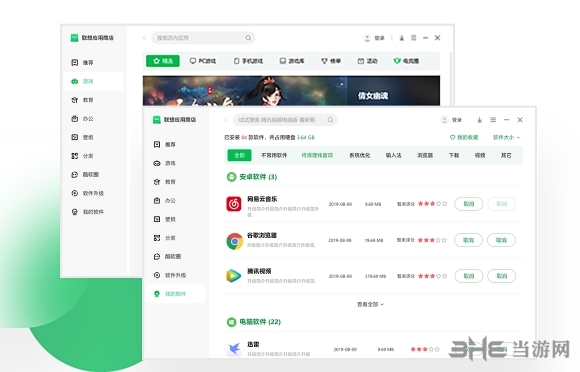This screenshot has height=372, width=580.
Task: Open 办公 in the back window sidebar
Action: [82, 119]
